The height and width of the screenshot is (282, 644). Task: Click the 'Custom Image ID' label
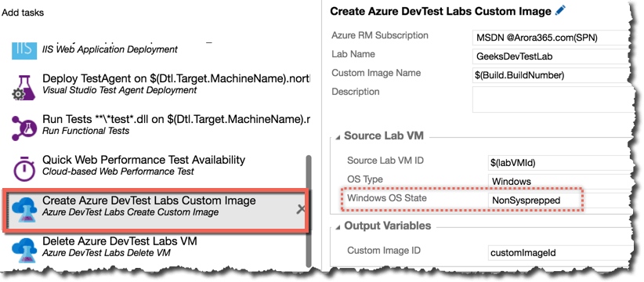[384, 251]
